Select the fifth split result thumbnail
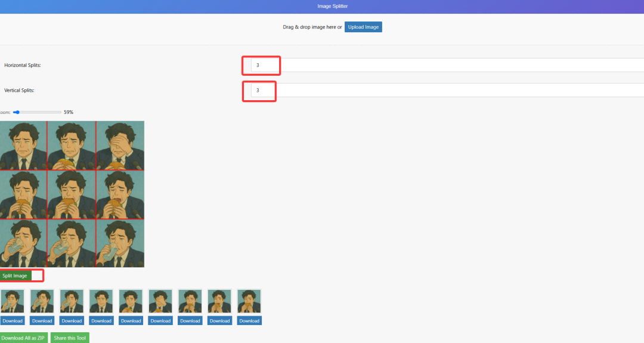The image size is (644, 343). tap(131, 301)
